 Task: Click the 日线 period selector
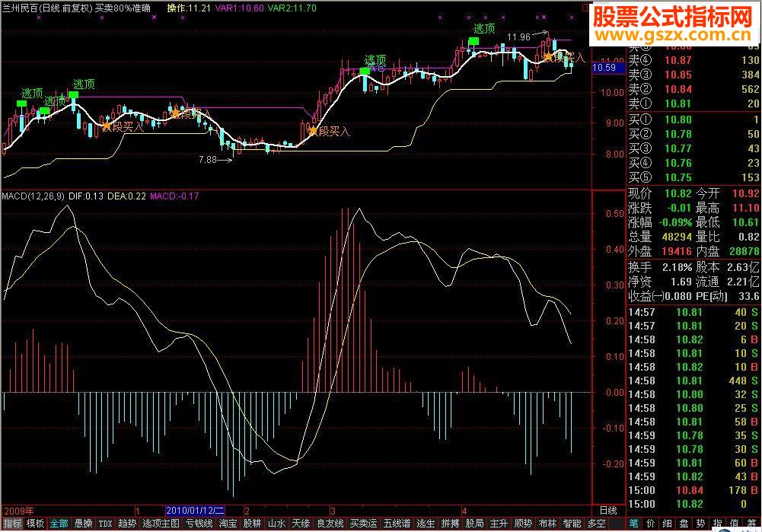608,511
